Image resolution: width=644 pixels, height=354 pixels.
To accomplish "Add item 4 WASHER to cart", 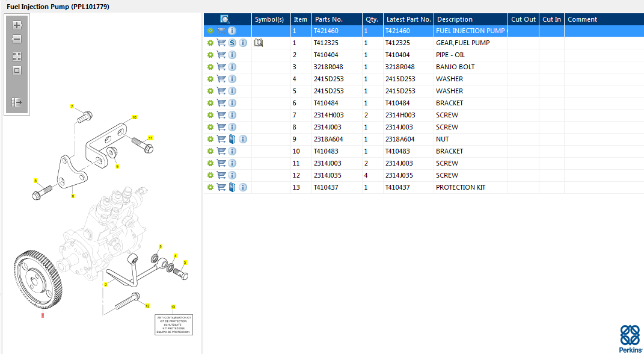I will [x=221, y=79].
